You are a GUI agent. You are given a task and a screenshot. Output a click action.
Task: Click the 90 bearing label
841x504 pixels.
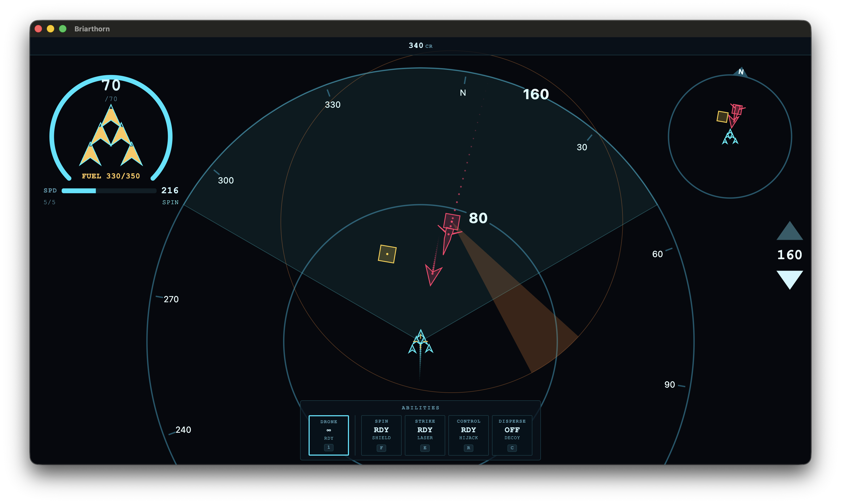pos(669,384)
